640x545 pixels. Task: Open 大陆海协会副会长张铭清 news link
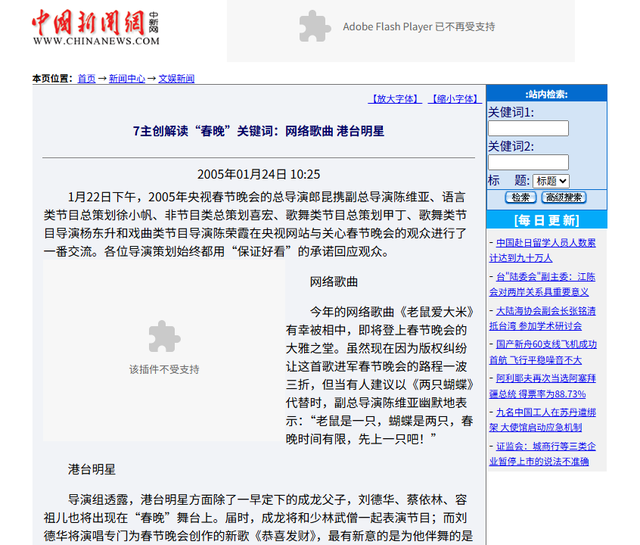pos(545,318)
